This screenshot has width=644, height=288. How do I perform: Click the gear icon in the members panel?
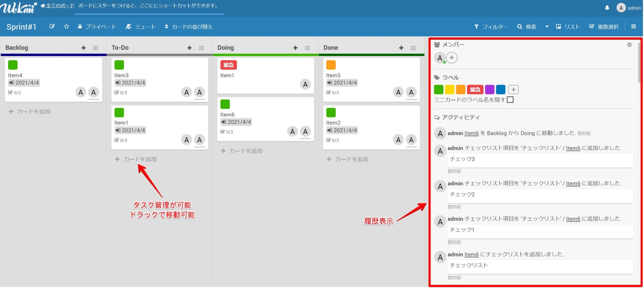tap(629, 45)
